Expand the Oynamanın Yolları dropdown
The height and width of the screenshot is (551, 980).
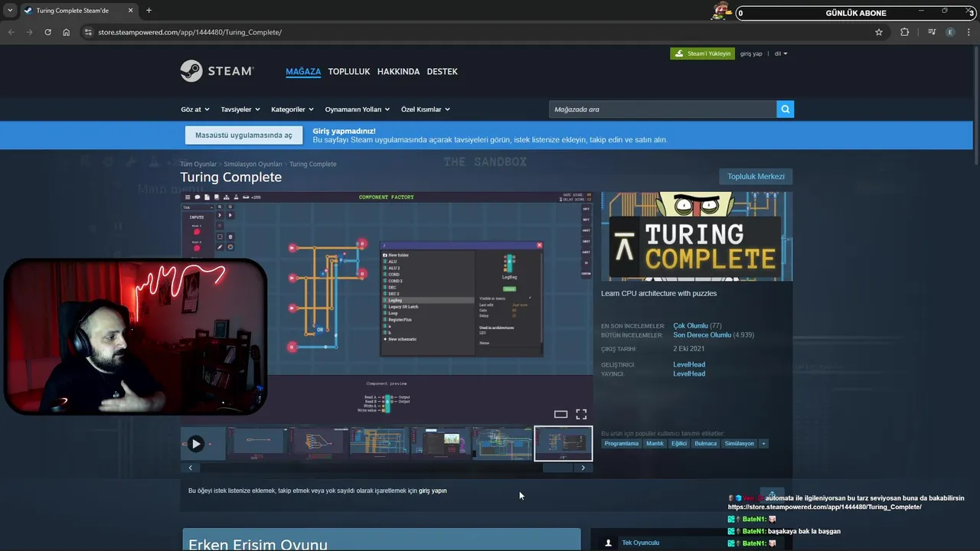click(358, 109)
